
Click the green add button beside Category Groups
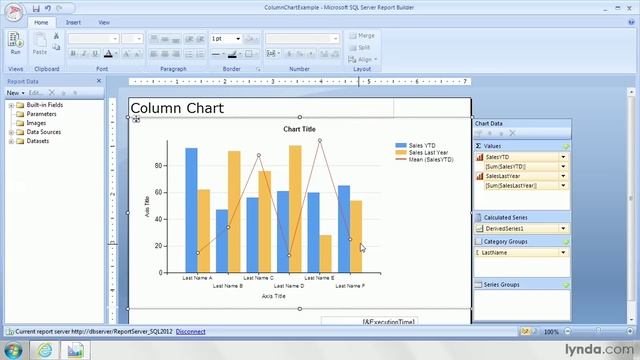coord(566,242)
